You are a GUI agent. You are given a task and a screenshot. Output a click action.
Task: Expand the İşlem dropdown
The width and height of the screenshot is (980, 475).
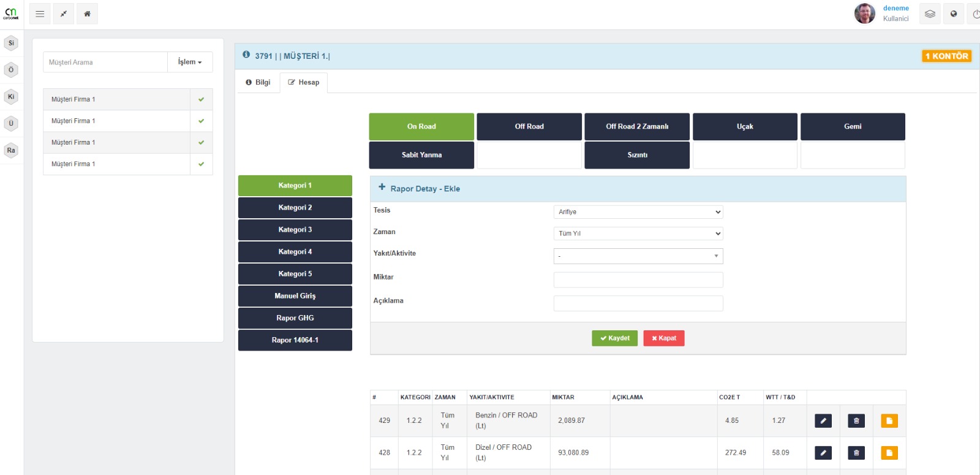pyautogui.click(x=190, y=62)
